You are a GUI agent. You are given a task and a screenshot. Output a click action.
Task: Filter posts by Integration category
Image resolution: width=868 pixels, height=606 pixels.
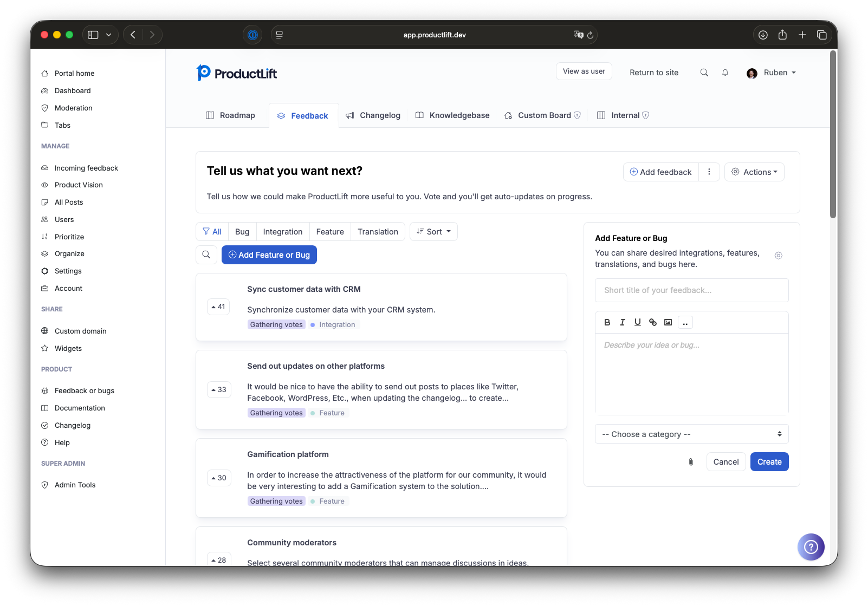pyautogui.click(x=283, y=231)
